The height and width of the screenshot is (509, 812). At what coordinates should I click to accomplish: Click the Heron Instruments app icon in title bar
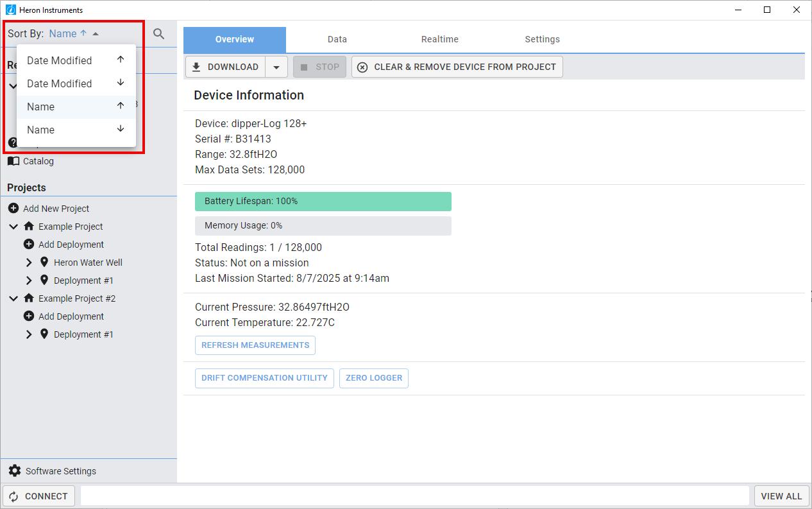coord(10,10)
